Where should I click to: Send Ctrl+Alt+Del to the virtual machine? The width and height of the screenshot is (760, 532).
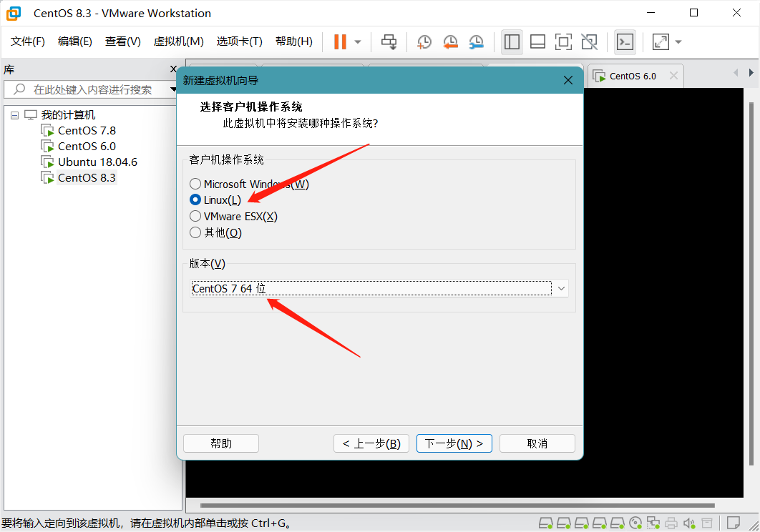click(389, 41)
